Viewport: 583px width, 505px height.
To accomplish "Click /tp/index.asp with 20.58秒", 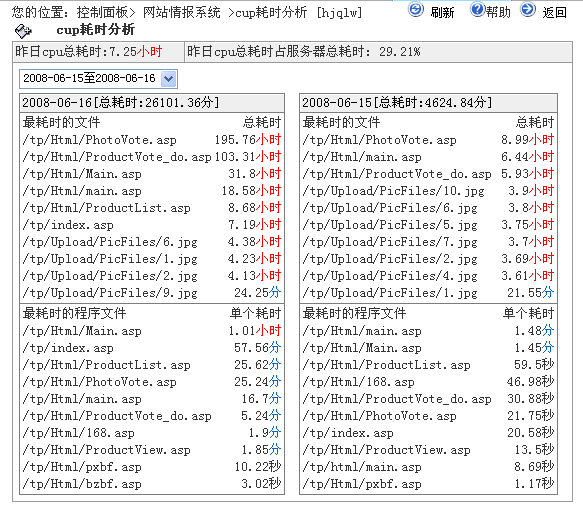I will tap(428, 433).
